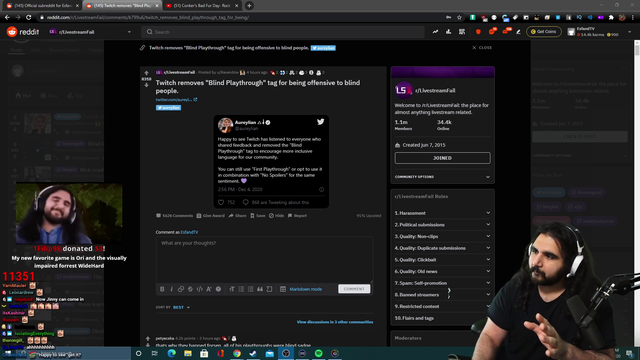The image size is (640, 360).
Task: Insert code block in comment editor
Action: tap(269, 289)
